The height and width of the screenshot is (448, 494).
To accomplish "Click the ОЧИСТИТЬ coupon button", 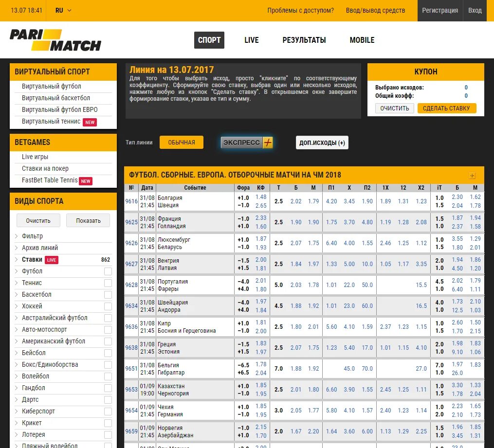I will tap(394, 108).
